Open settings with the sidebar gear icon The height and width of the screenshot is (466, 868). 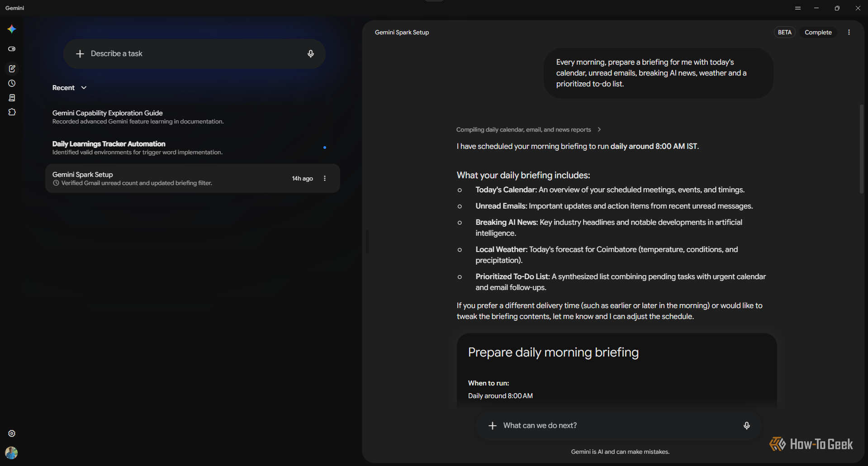[12, 433]
